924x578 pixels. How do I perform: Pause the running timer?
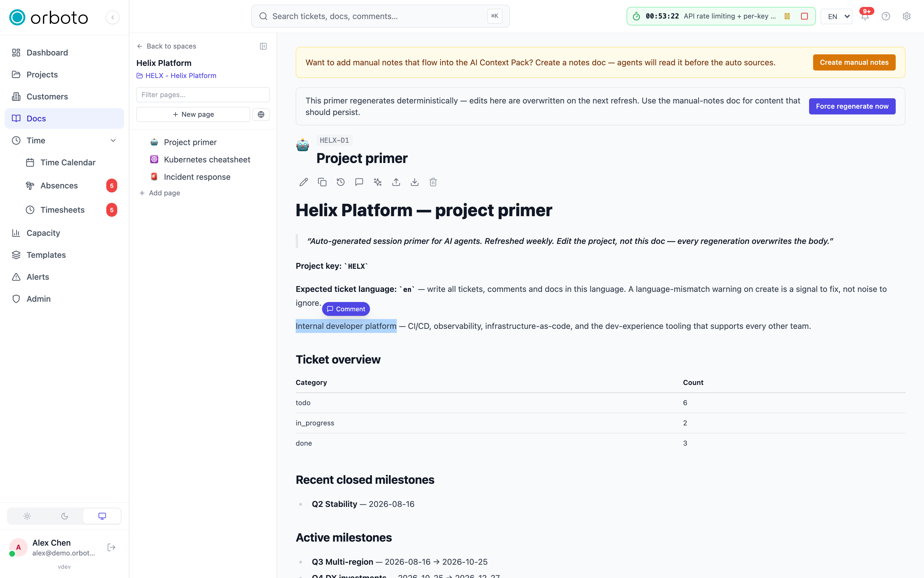787,16
